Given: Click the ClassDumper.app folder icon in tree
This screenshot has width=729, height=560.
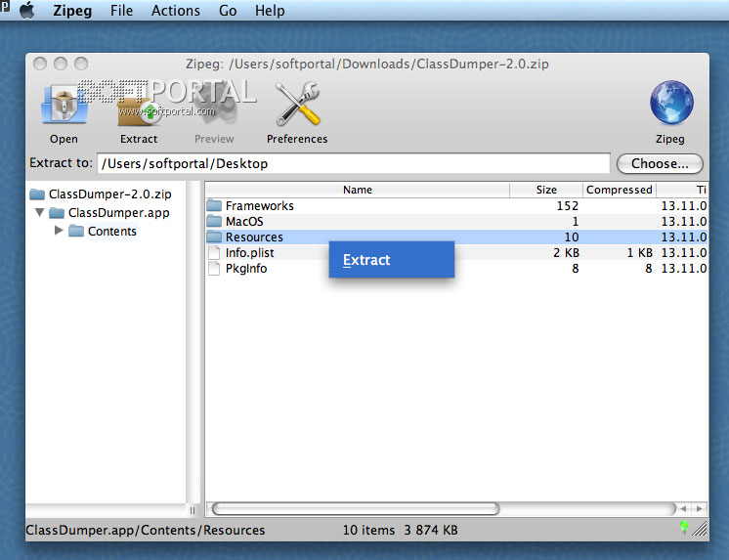Looking at the screenshot, I should pos(57,212).
